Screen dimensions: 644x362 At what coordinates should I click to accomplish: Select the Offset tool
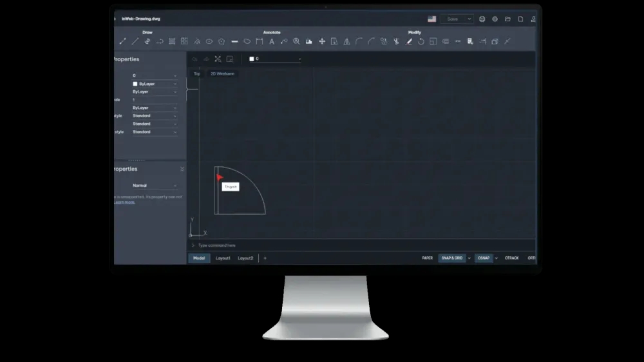(446, 41)
